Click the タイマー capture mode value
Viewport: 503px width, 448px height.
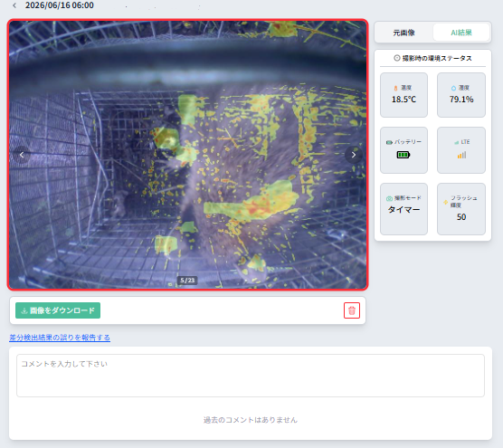(x=403, y=210)
